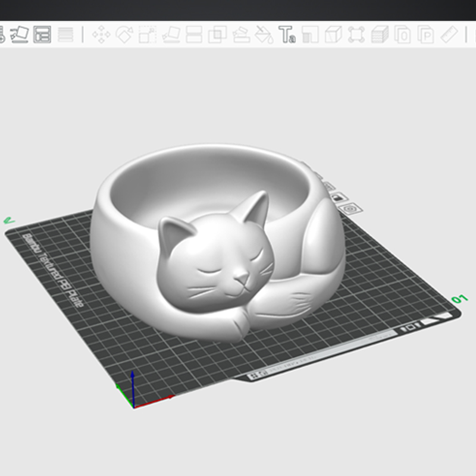Select the Text shape tool

(x=287, y=35)
